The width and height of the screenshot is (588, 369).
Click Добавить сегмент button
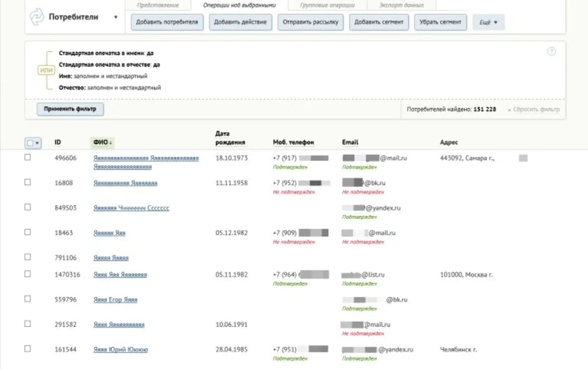379,22
